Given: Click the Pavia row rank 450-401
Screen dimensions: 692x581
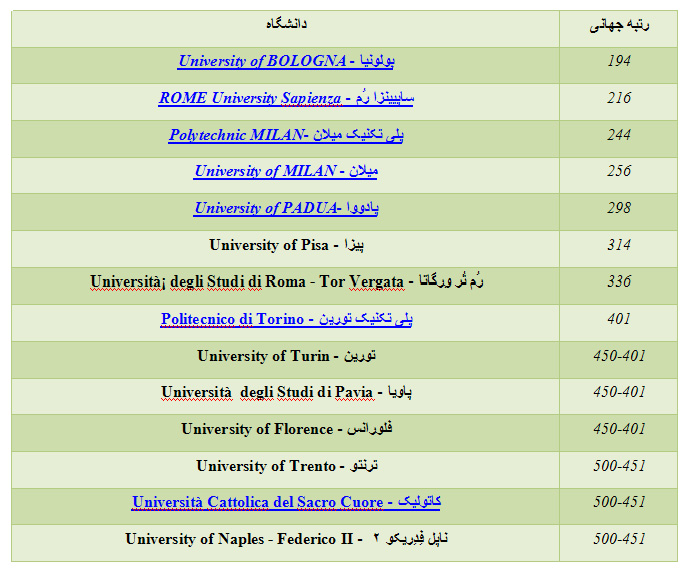Looking at the screenshot, I should click(619, 392).
